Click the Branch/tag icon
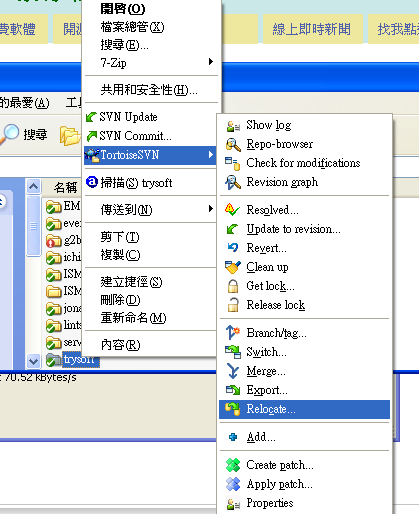 click(233, 333)
